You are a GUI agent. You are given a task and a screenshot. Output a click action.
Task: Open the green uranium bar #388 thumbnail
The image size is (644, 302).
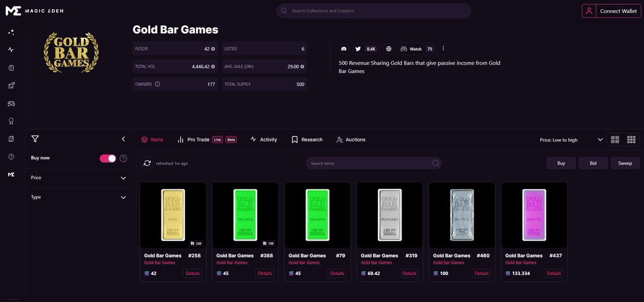(245, 215)
